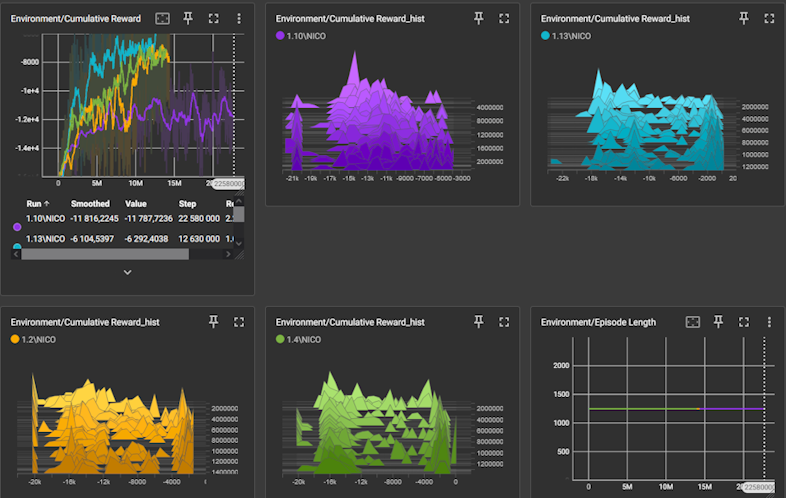Fit domain on Episode Length chart
The width and height of the screenshot is (786, 498).
point(693,322)
